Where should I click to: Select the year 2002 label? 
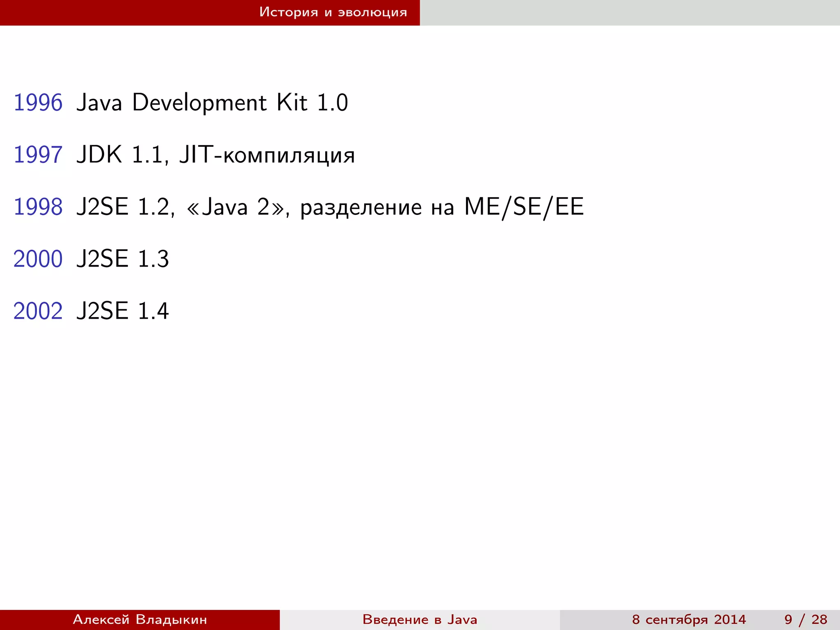coord(38,311)
